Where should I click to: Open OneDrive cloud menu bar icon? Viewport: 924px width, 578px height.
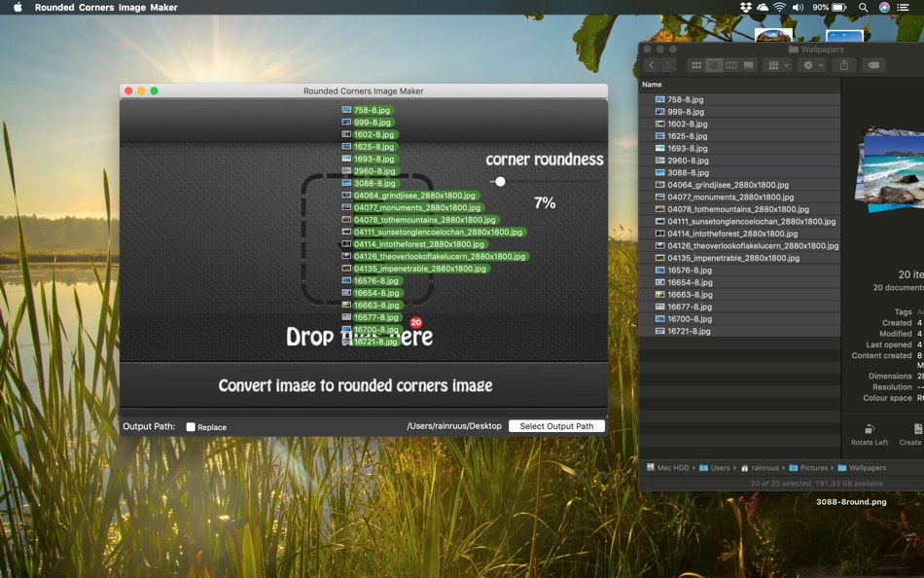click(763, 7)
